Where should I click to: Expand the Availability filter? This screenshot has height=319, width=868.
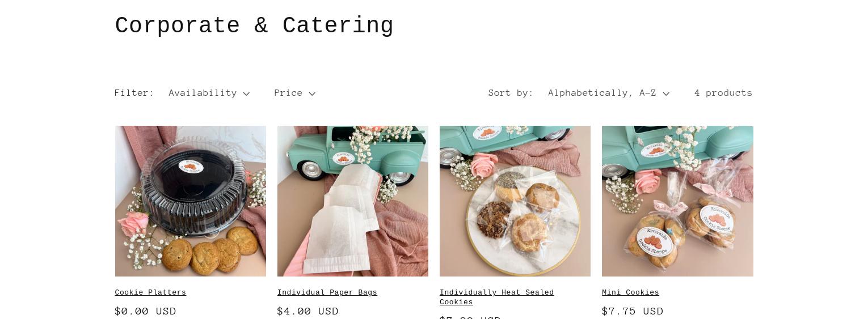tap(209, 93)
